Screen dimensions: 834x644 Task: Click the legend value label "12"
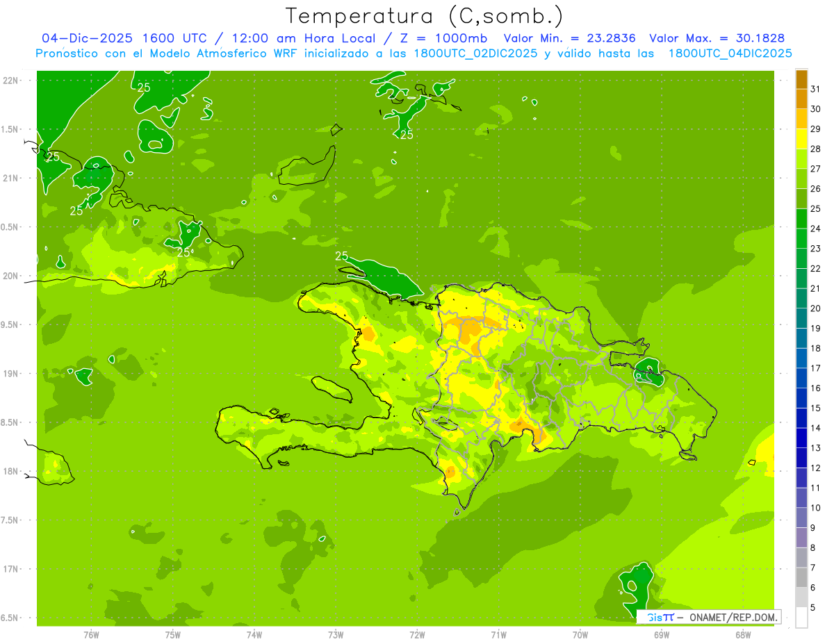click(x=816, y=468)
